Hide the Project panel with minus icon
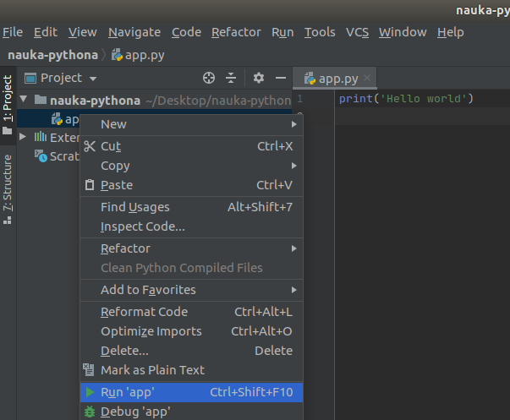The width and height of the screenshot is (510, 420). 282,78
